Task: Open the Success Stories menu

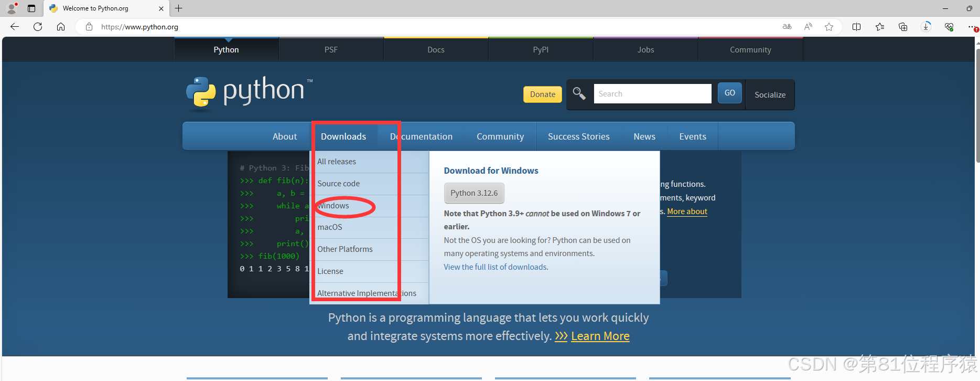Action: [x=579, y=136]
